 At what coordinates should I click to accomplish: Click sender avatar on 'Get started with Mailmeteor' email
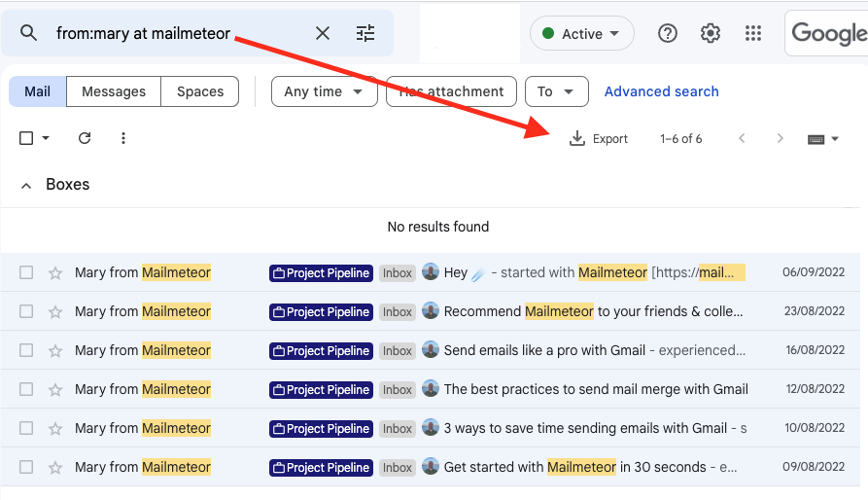(x=431, y=466)
